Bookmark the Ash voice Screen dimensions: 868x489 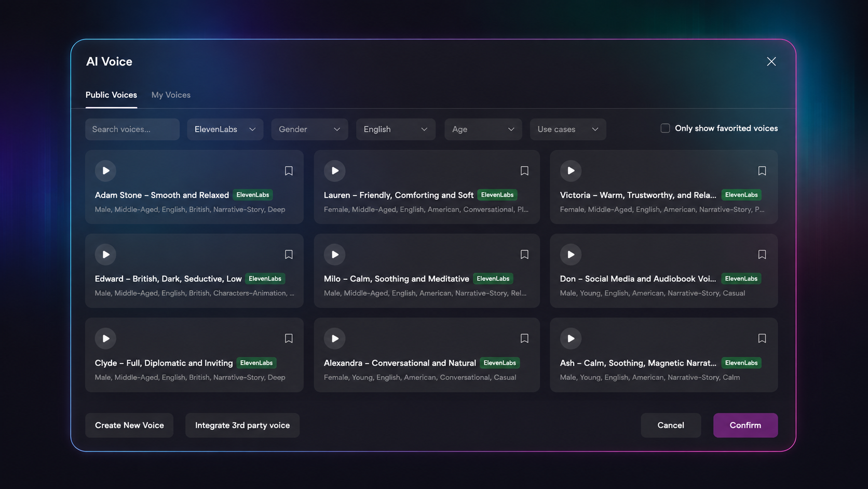click(x=762, y=339)
